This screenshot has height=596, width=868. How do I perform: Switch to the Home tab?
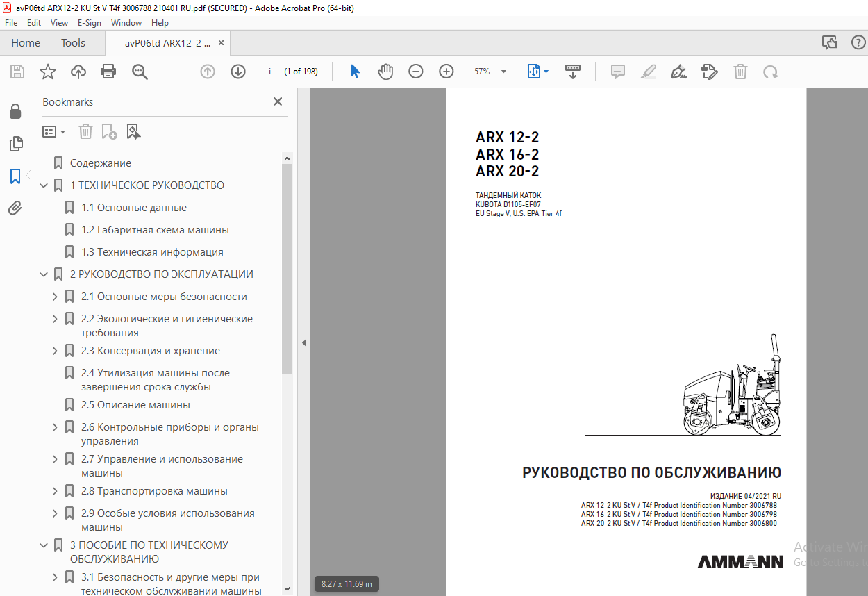click(x=26, y=42)
